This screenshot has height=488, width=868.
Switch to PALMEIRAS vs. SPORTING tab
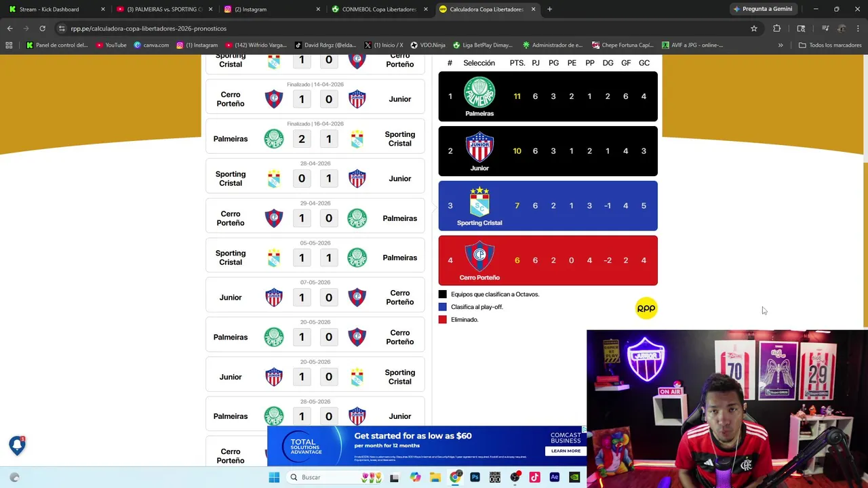click(165, 9)
